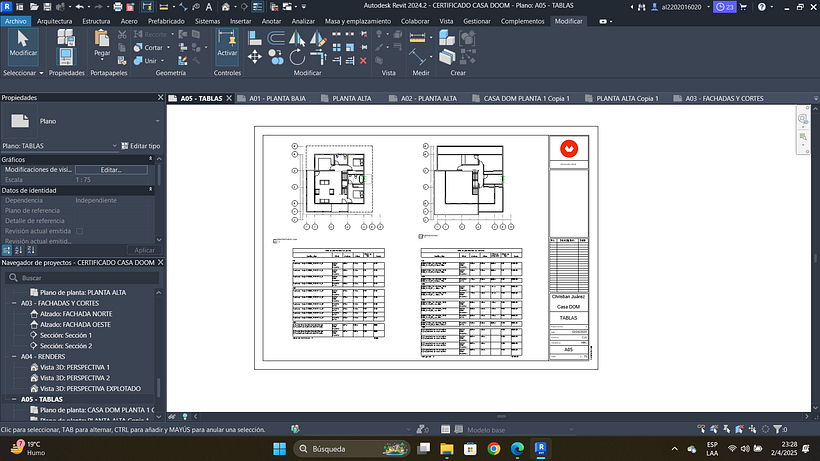The width and height of the screenshot is (820, 461).
Task: Click the shopping cart icon in title bar
Action: click(743, 7)
